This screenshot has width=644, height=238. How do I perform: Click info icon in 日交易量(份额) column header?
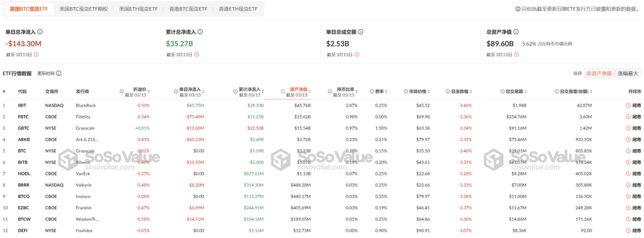(557, 92)
